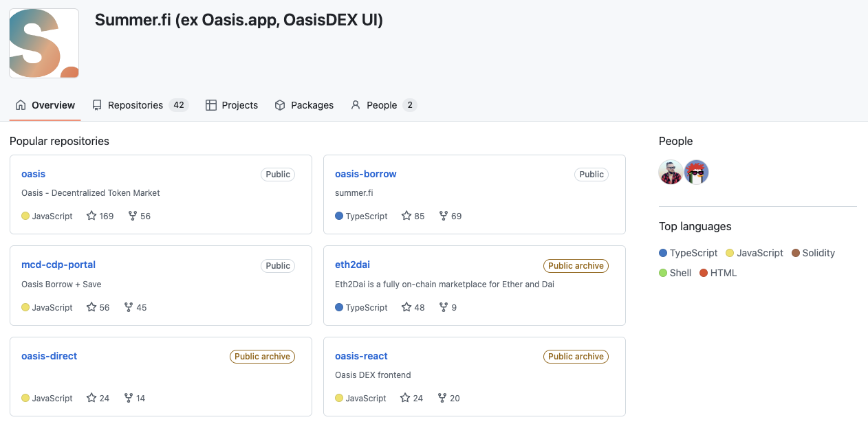Image resolution: width=868 pixels, height=424 pixels.
Task: Click the Public badge on mcd-cdp-portal repo
Action: [x=278, y=266]
